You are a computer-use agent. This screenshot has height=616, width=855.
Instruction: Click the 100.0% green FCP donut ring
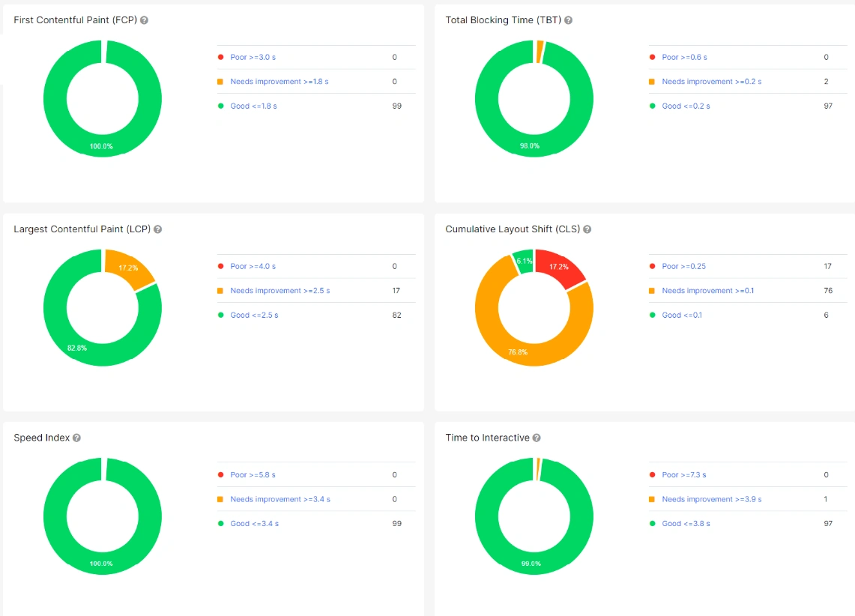coord(103,146)
